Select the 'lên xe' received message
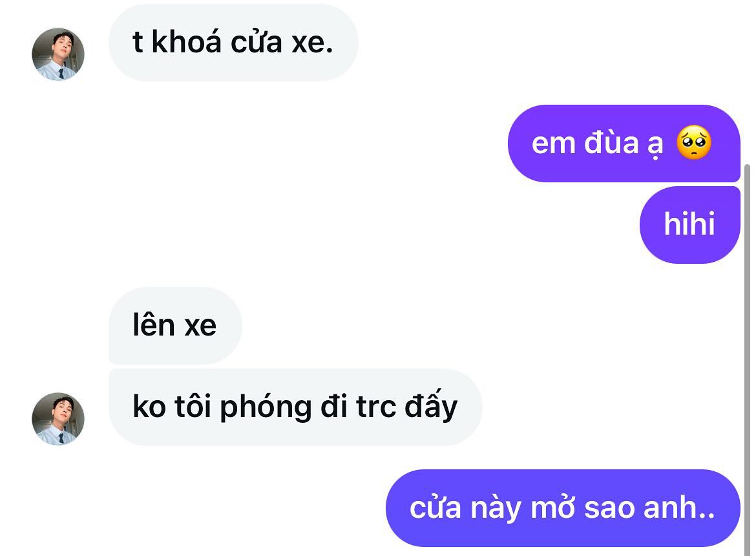 [x=175, y=326]
